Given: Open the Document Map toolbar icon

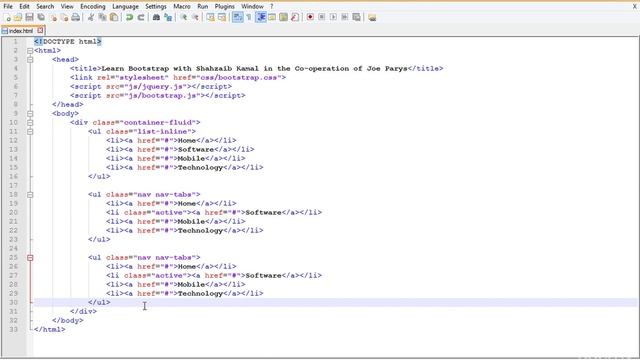Looking at the screenshot, I should tap(283, 17).
